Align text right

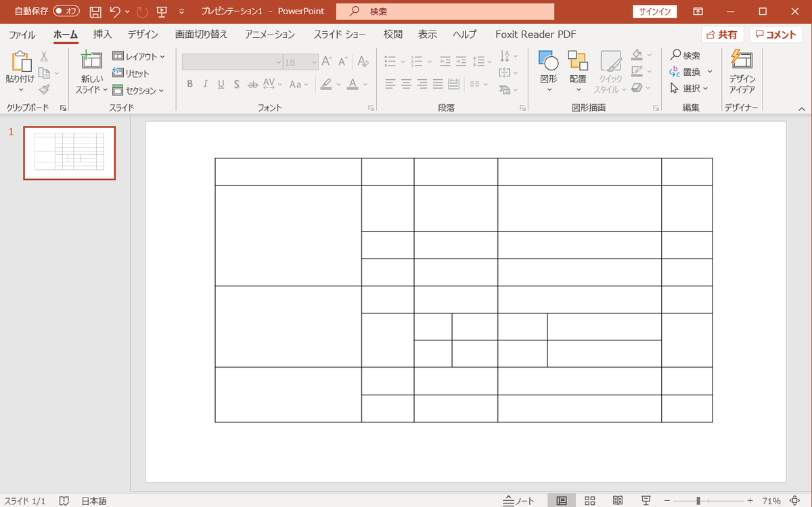pyautogui.click(x=422, y=84)
